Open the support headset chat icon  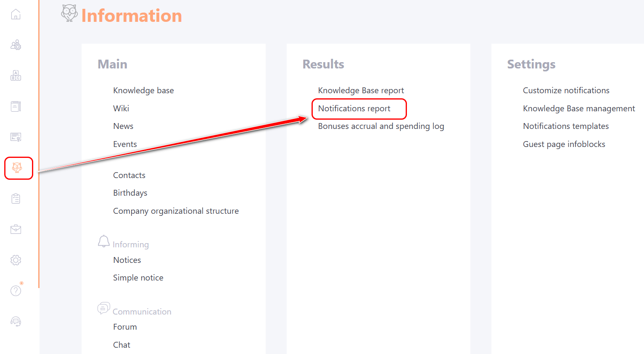click(16, 322)
